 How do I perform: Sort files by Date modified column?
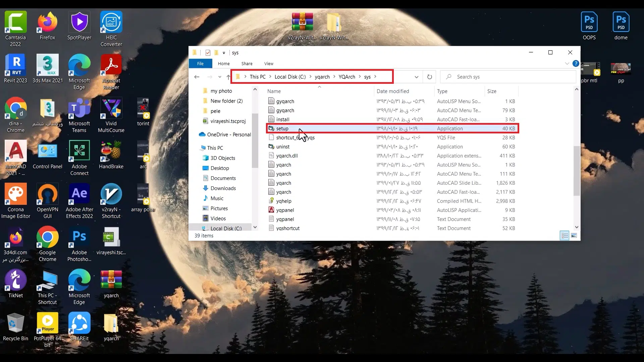[x=392, y=91]
